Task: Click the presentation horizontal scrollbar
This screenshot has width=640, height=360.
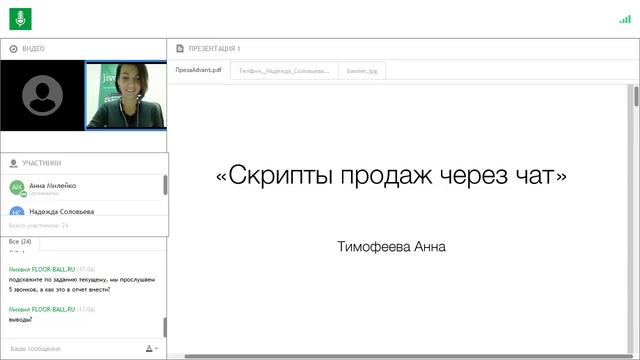Action: pyautogui.click(x=408, y=357)
